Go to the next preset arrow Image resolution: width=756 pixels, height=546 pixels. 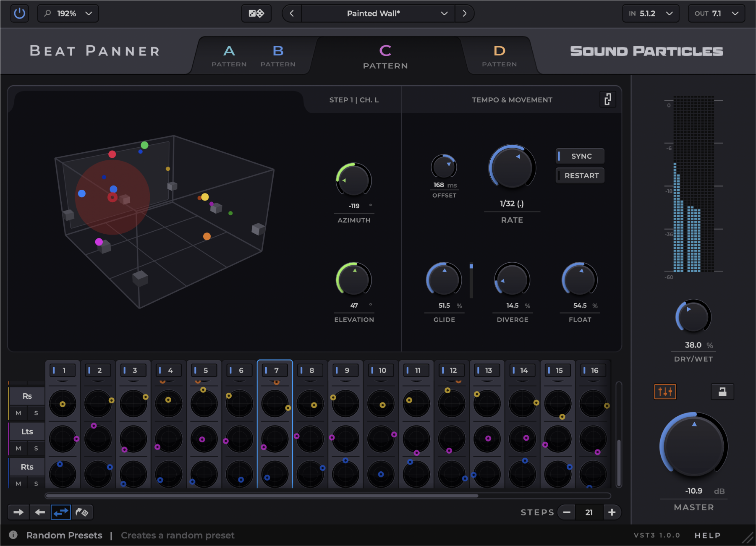pos(464,13)
